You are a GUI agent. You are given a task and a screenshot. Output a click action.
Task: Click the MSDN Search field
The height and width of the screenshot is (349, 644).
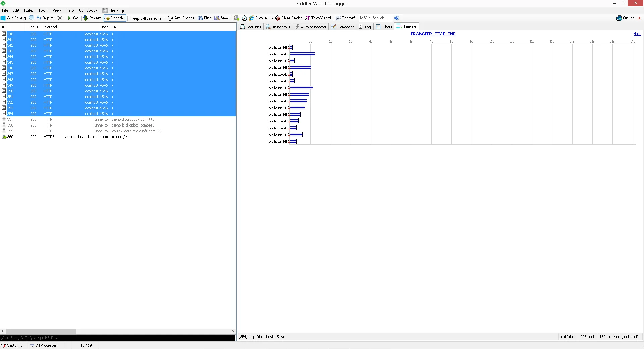point(375,18)
